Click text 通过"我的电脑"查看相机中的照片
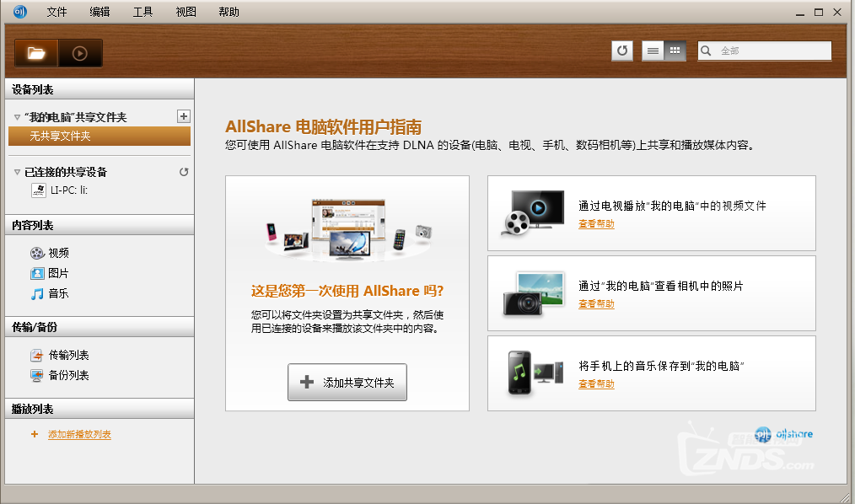The height and width of the screenshot is (504, 855). click(x=661, y=286)
